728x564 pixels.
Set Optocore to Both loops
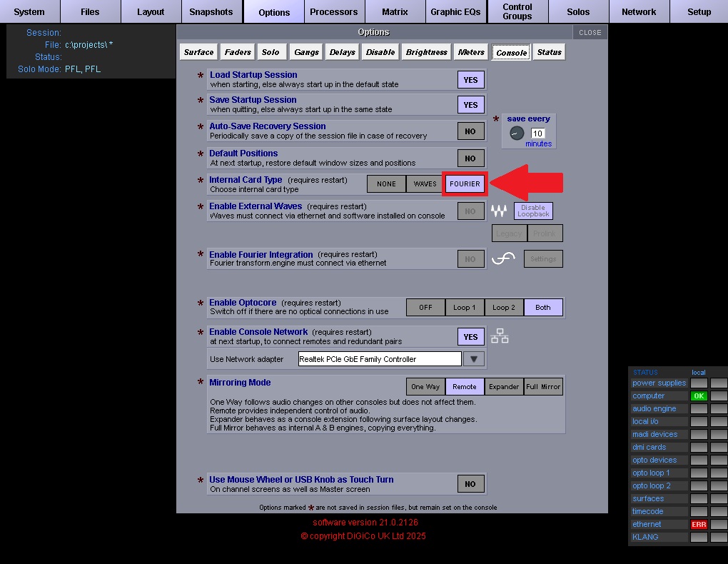[543, 308]
